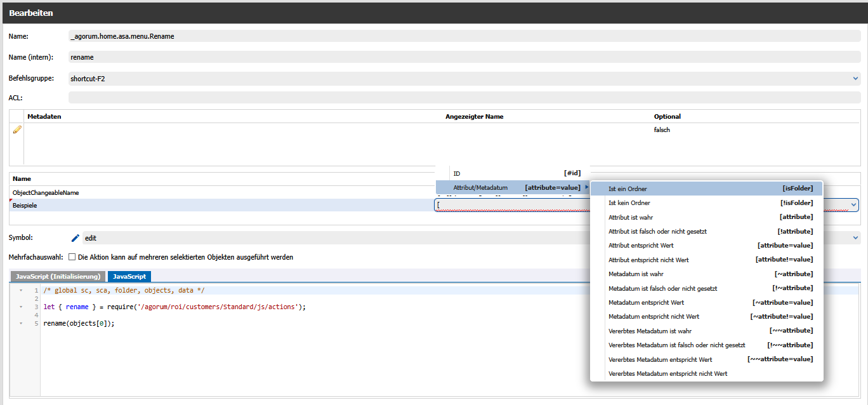Click the edit pencil icon beside Symbol
The height and width of the screenshot is (405, 868).
[76, 238]
